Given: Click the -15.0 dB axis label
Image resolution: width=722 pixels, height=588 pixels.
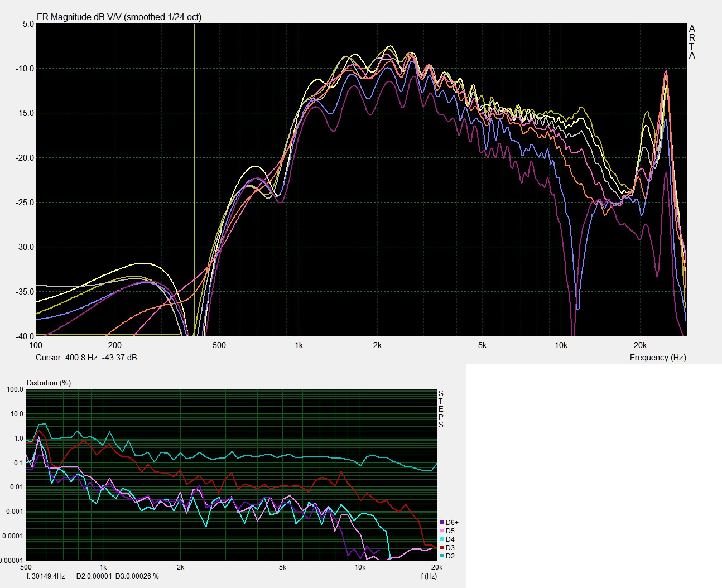Looking at the screenshot, I should (25, 113).
